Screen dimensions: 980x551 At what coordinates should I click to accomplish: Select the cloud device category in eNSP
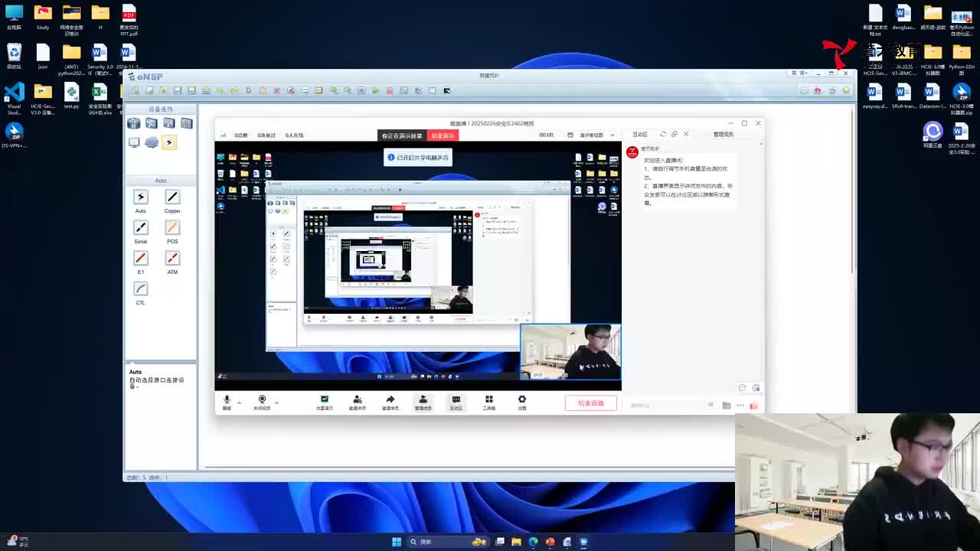[152, 142]
